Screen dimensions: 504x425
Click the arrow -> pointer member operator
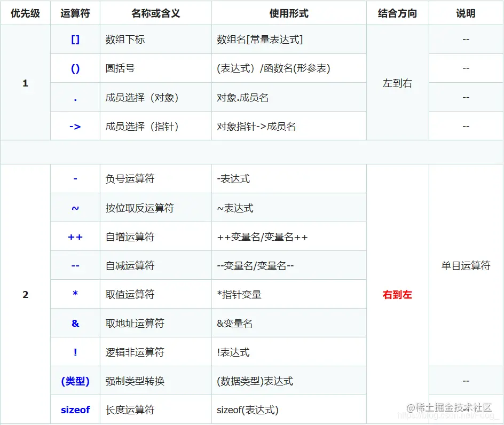[75, 125]
